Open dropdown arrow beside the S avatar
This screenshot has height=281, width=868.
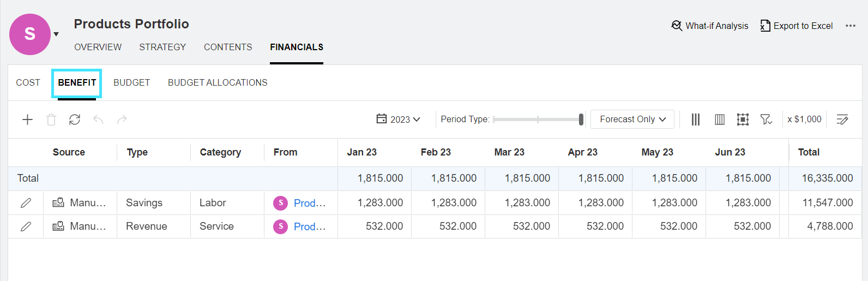click(56, 34)
